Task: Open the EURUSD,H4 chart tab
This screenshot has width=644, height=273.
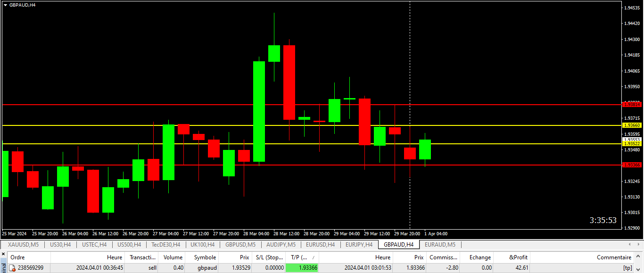Action: tap(320, 245)
